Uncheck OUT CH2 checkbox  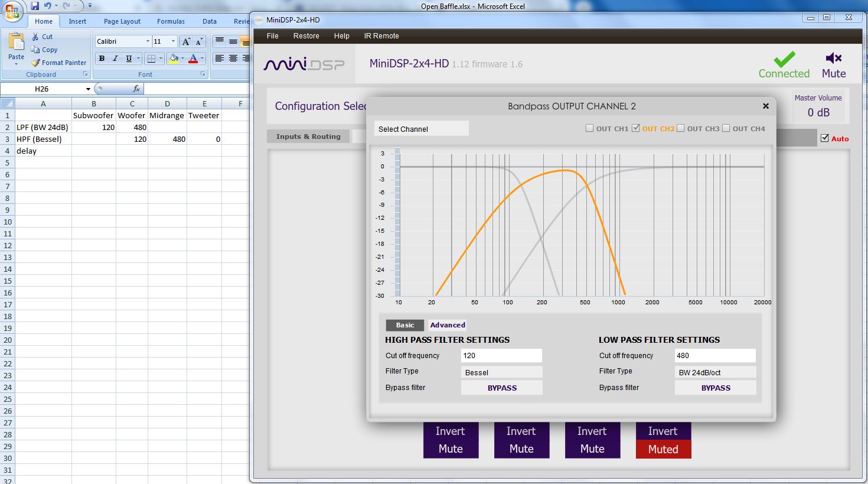635,128
